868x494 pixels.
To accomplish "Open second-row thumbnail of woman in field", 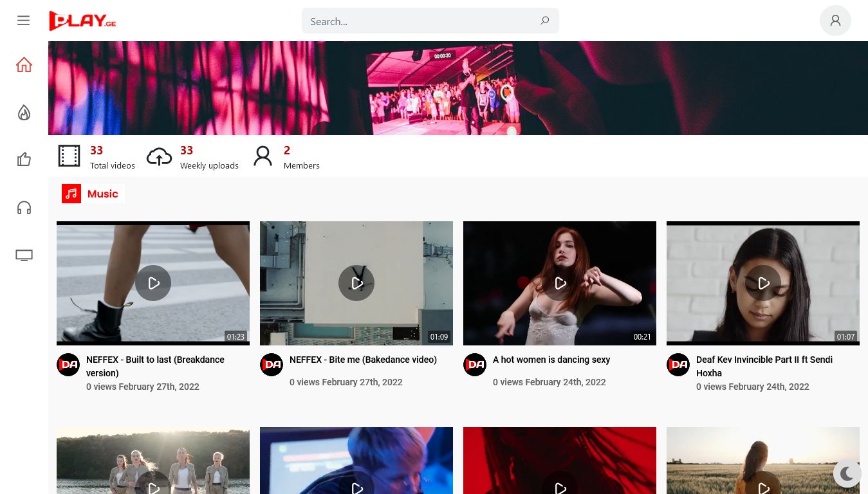I will pos(763,461).
